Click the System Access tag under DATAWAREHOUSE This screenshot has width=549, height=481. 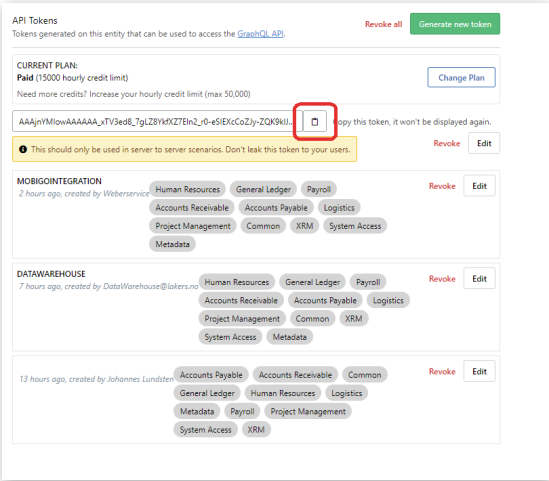[x=230, y=337]
